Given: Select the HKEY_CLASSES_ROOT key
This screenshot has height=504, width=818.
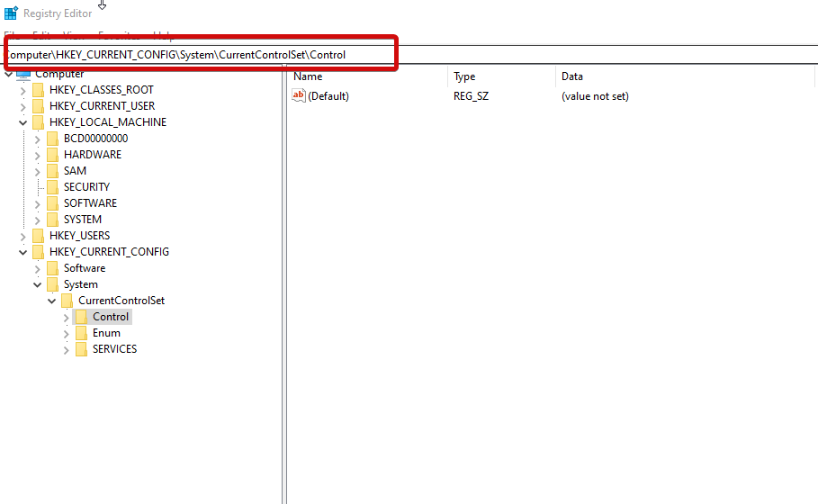Looking at the screenshot, I should click(101, 90).
